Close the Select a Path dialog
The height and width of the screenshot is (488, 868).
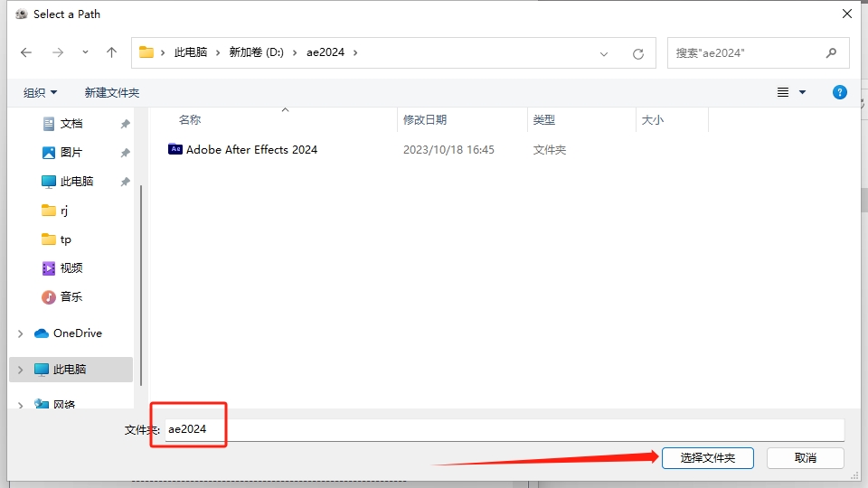coord(847,14)
